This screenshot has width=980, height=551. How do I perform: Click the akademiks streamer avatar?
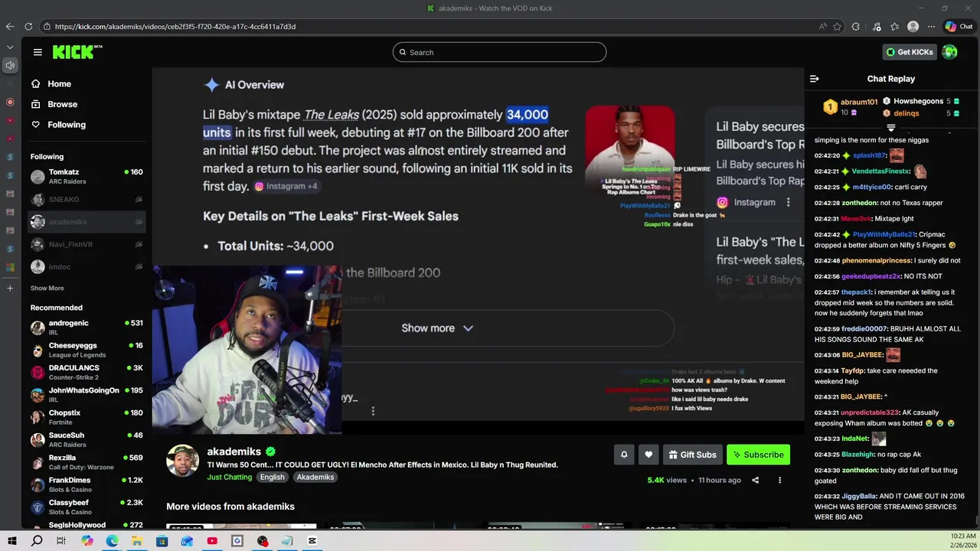(x=183, y=461)
